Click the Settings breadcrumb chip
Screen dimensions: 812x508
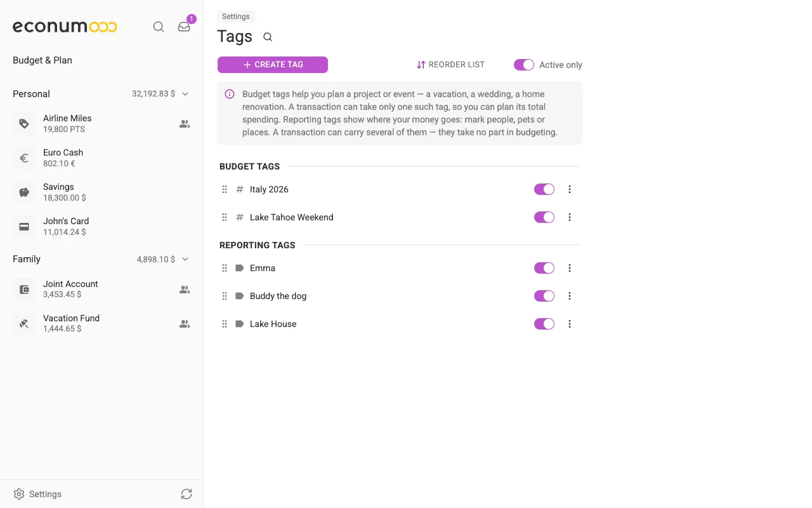pyautogui.click(x=236, y=17)
